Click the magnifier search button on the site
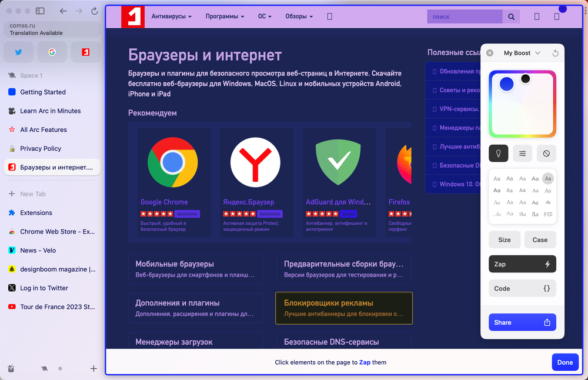 pyautogui.click(x=511, y=16)
